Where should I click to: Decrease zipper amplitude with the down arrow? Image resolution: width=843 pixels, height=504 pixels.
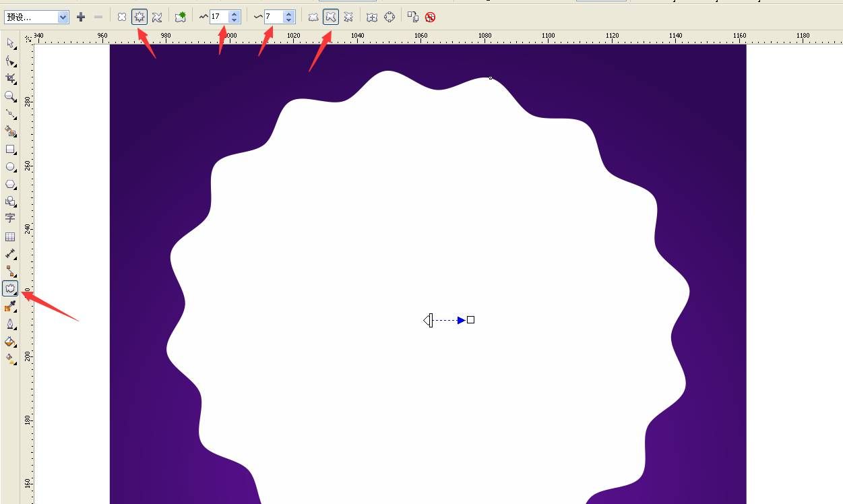(x=235, y=20)
